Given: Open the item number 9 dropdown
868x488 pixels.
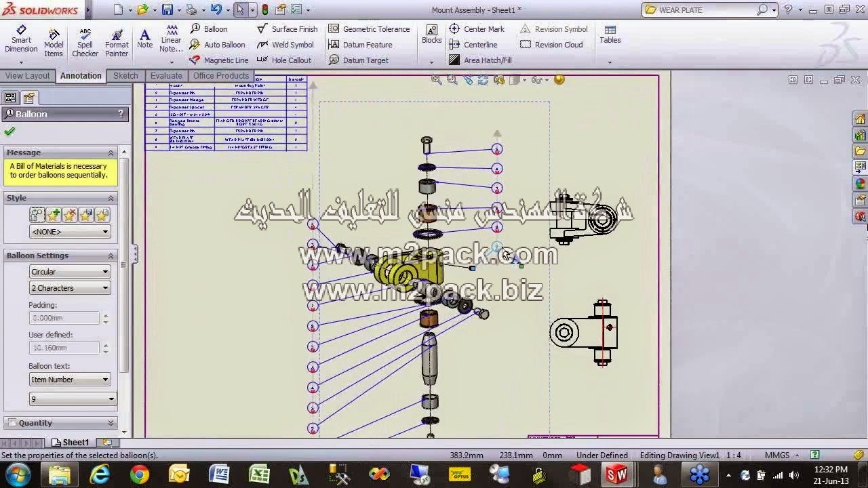Looking at the screenshot, I should 73,399.
